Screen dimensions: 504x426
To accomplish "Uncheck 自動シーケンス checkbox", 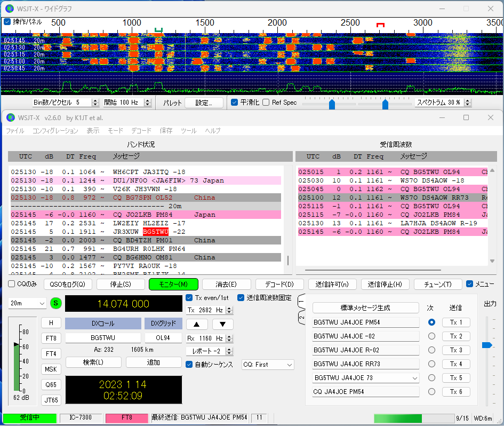I will coord(189,365).
